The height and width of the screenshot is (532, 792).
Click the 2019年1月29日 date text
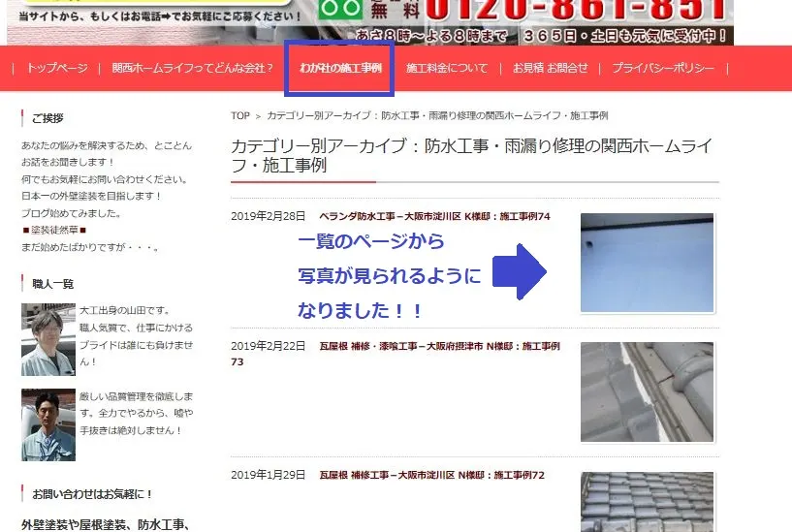pyautogui.click(x=269, y=475)
